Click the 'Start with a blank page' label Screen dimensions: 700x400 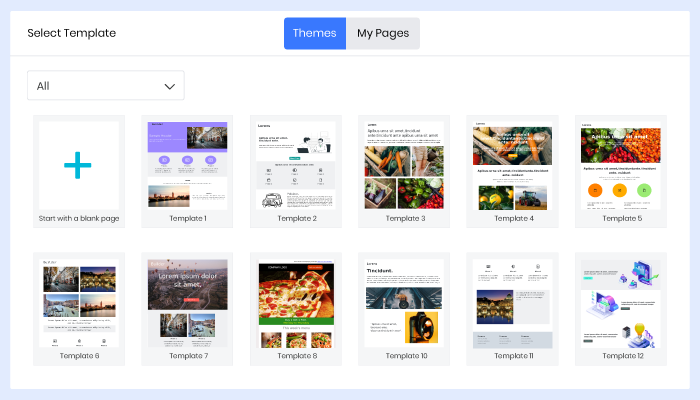(x=79, y=218)
